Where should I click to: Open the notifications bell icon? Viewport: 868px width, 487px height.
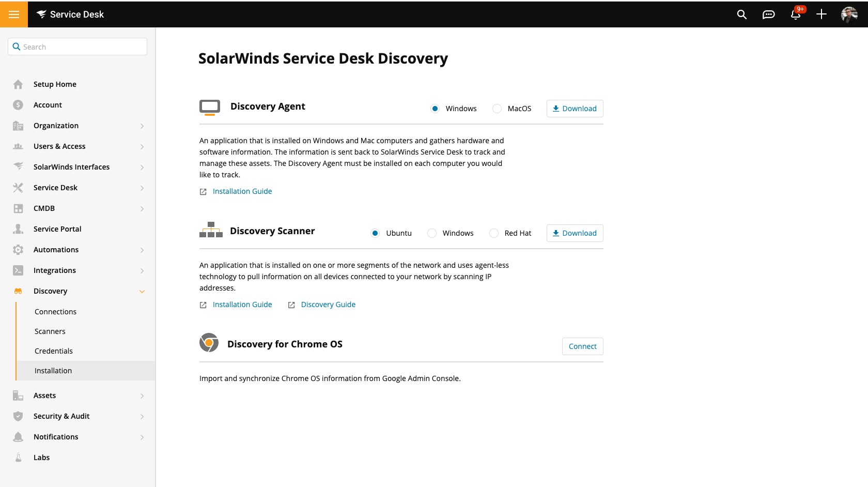796,14
